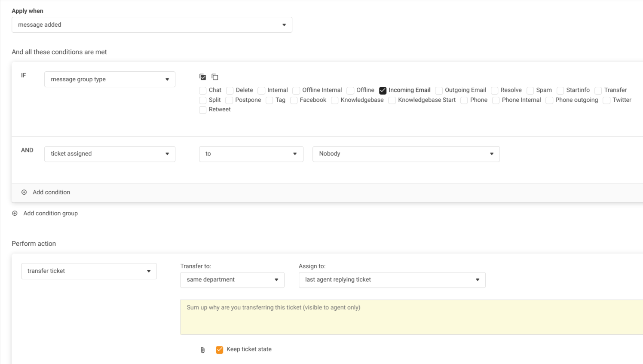Tick the Facebook checkbox

coord(294,100)
